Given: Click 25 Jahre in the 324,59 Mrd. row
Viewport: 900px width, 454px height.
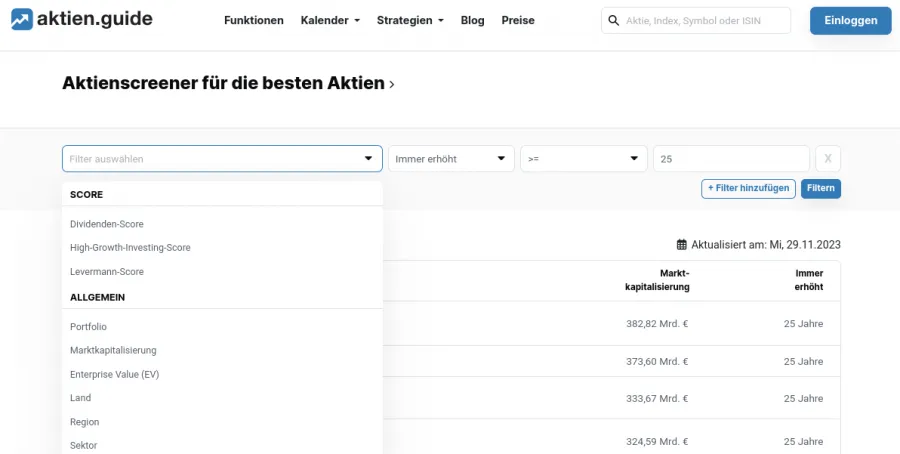Looking at the screenshot, I should tap(804, 441).
